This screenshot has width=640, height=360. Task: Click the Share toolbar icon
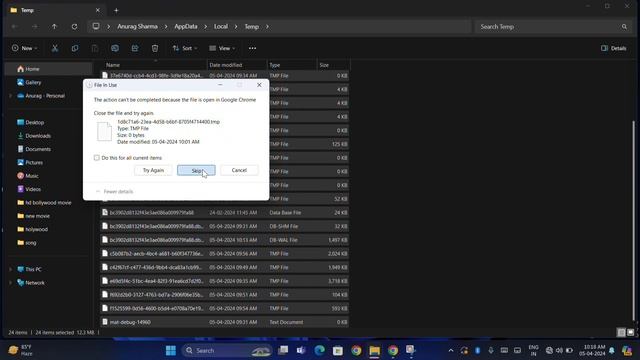(135, 48)
